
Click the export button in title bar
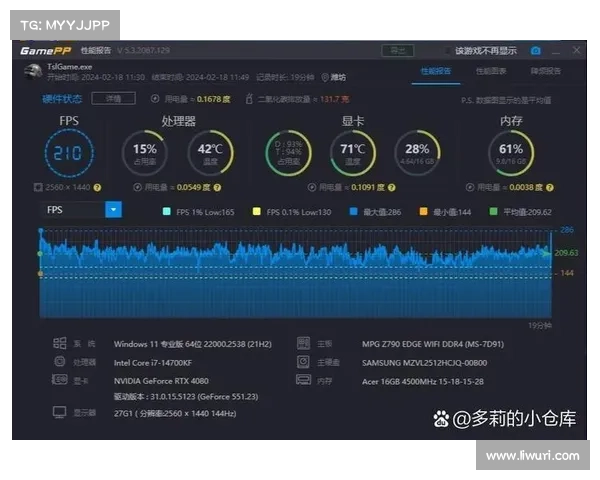coord(398,51)
